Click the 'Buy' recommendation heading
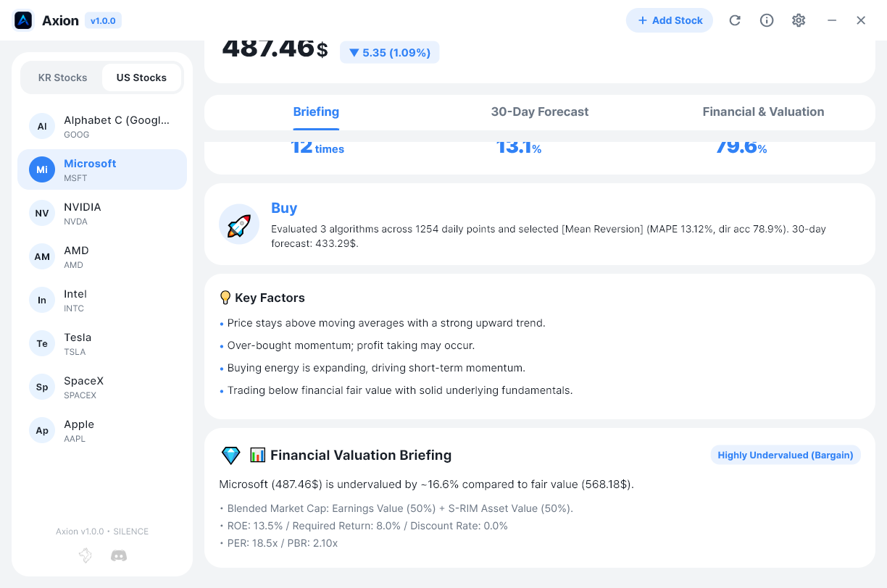 coord(284,208)
